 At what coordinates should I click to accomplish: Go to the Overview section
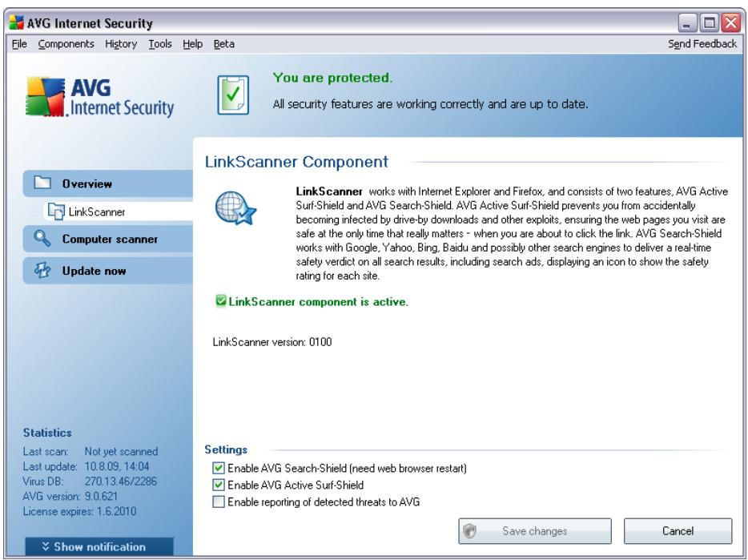click(108, 183)
